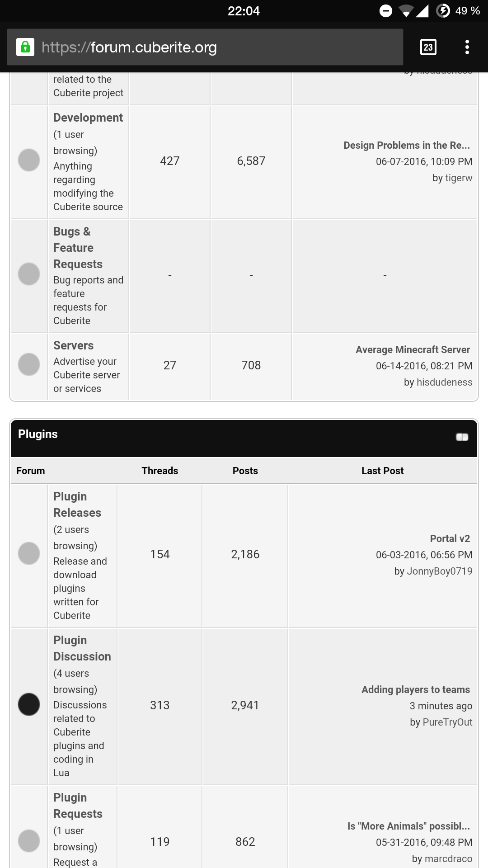Click the dark Plugin Discussion status icon
The height and width of the screenshot is (868, 488).
point(29,704)
